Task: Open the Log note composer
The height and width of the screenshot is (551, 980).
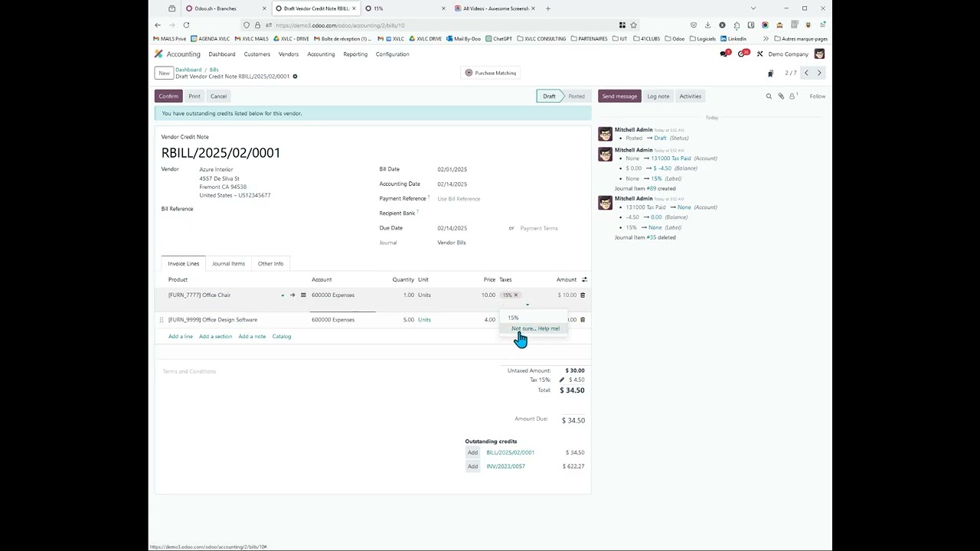Action: click(658, 96)
